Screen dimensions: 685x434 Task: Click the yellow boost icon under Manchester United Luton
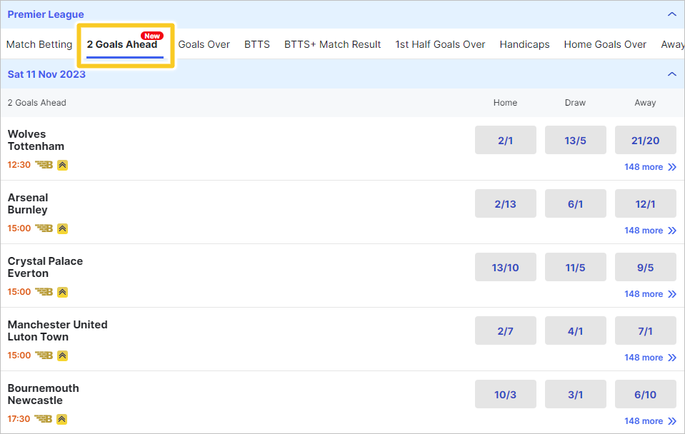pos(62,355)
